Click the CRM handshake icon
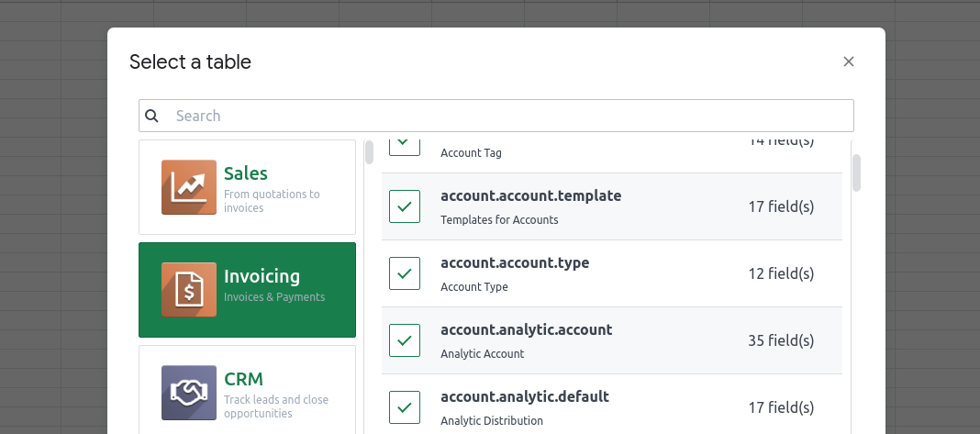Screen dimensions: 980x434 coord(189,393)
